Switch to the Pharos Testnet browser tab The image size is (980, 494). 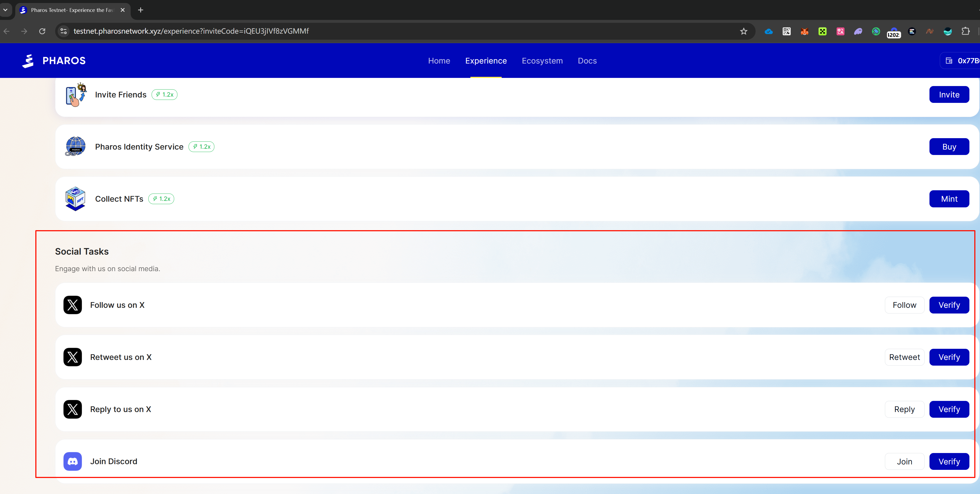(x=72, y=10)
